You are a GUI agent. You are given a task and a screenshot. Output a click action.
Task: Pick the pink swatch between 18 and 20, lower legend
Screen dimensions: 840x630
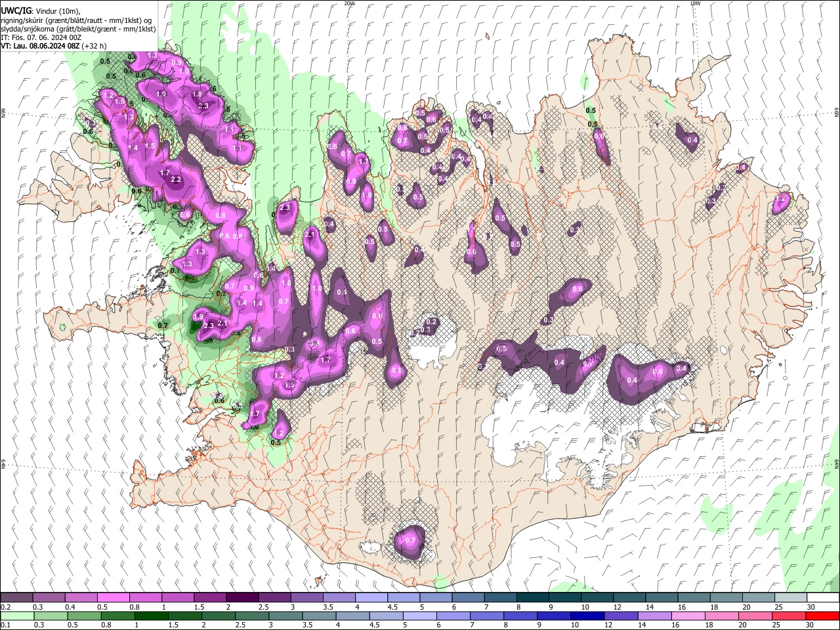point(721,616)
